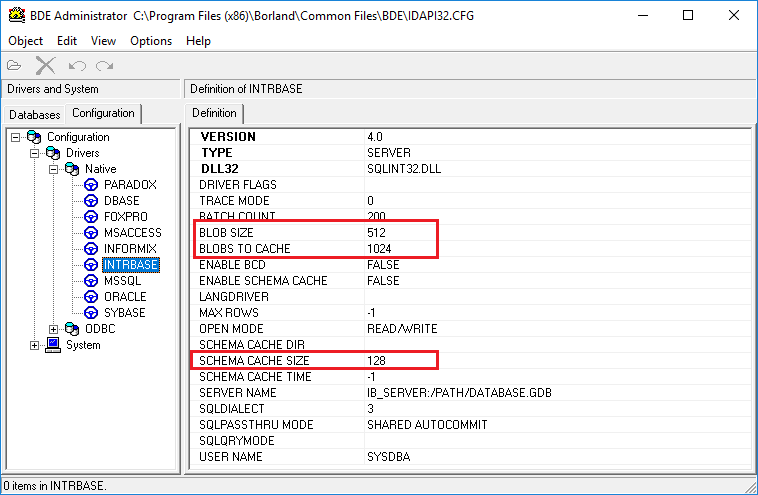This screenshot has width=758, height=495.
Task: Select the ORACLE driver label
Action: 125,296
